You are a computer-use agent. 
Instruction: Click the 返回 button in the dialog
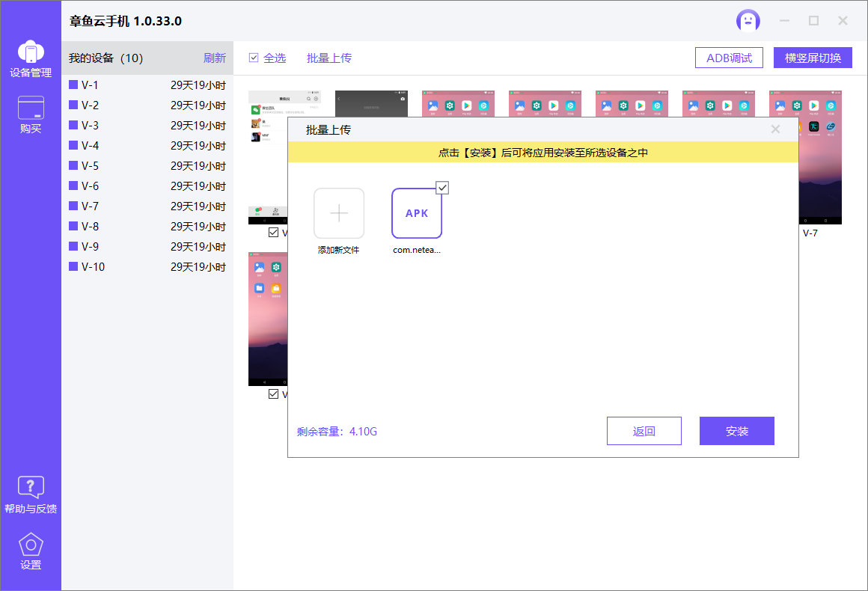[x=644, y=430]
